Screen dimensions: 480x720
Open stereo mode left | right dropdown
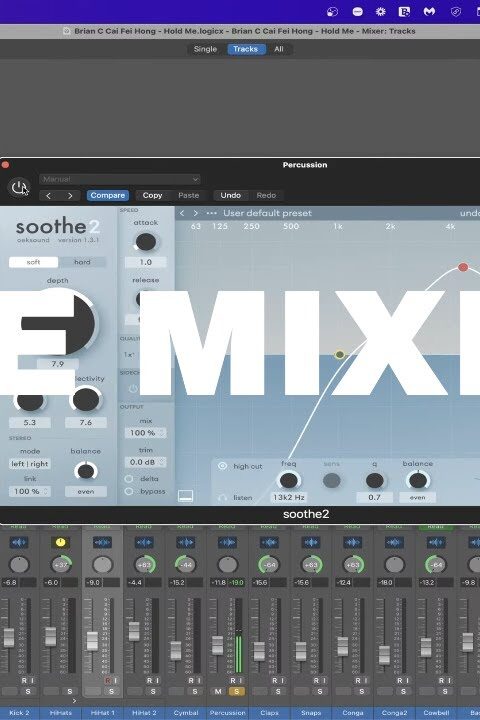[29, 464]
